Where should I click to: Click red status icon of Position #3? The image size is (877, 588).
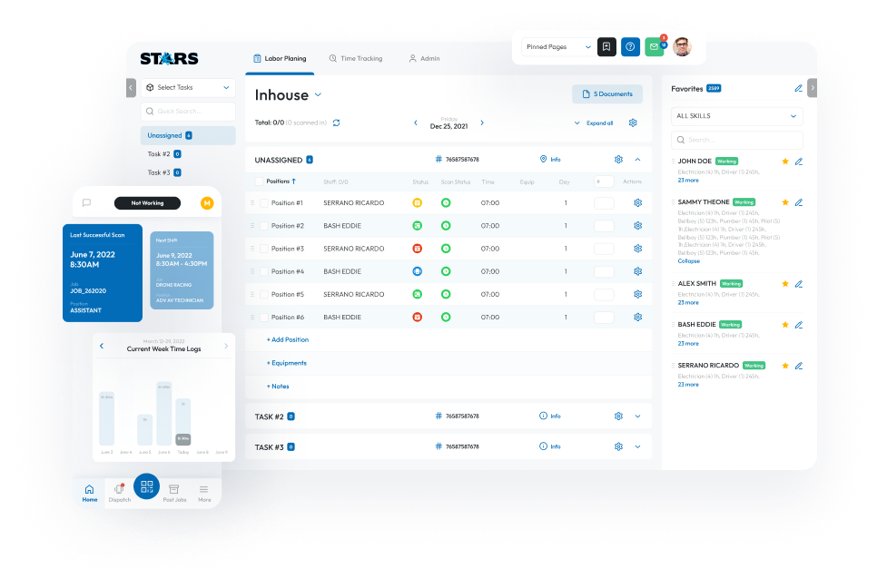(x=418, y=249)
